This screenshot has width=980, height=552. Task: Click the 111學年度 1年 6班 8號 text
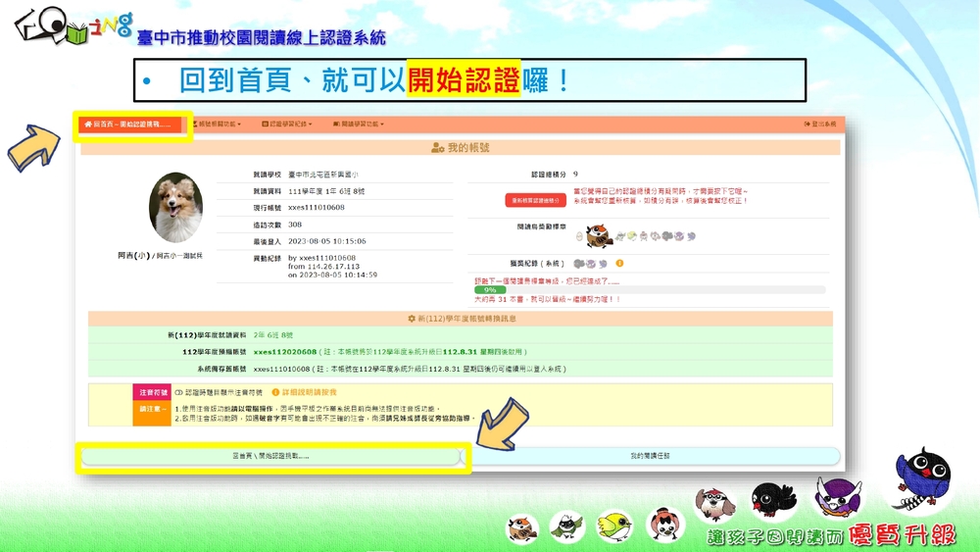click(x=326, y=191)
